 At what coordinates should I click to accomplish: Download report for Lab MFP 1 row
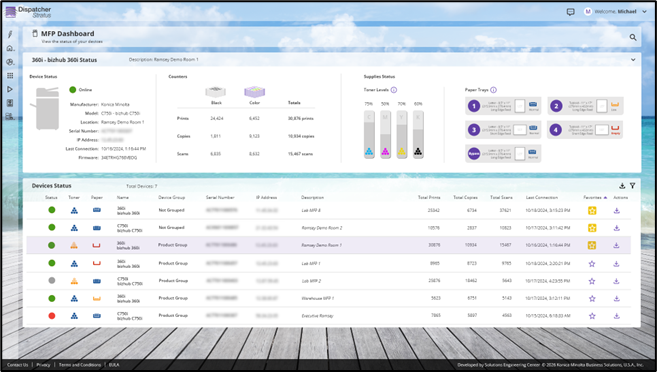click(x=616, y=264)
